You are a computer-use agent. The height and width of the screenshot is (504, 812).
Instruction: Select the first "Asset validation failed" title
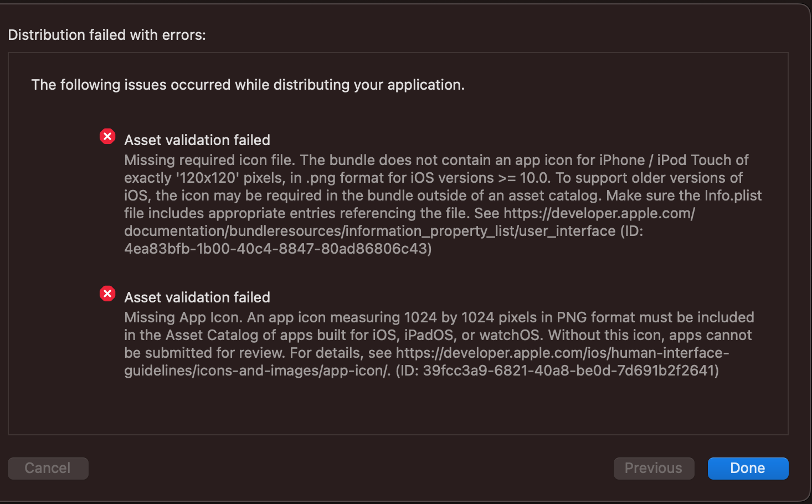click(x=197, y=140)
